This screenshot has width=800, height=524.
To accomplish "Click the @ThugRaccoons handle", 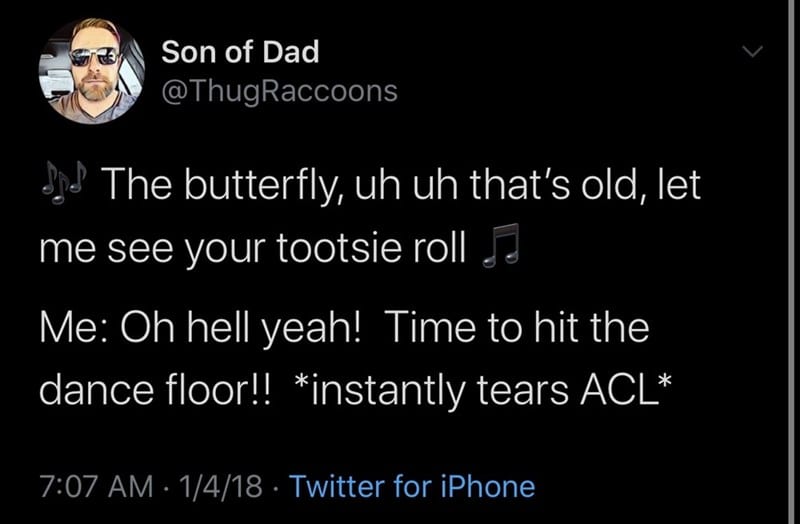I will pos(279,92).
